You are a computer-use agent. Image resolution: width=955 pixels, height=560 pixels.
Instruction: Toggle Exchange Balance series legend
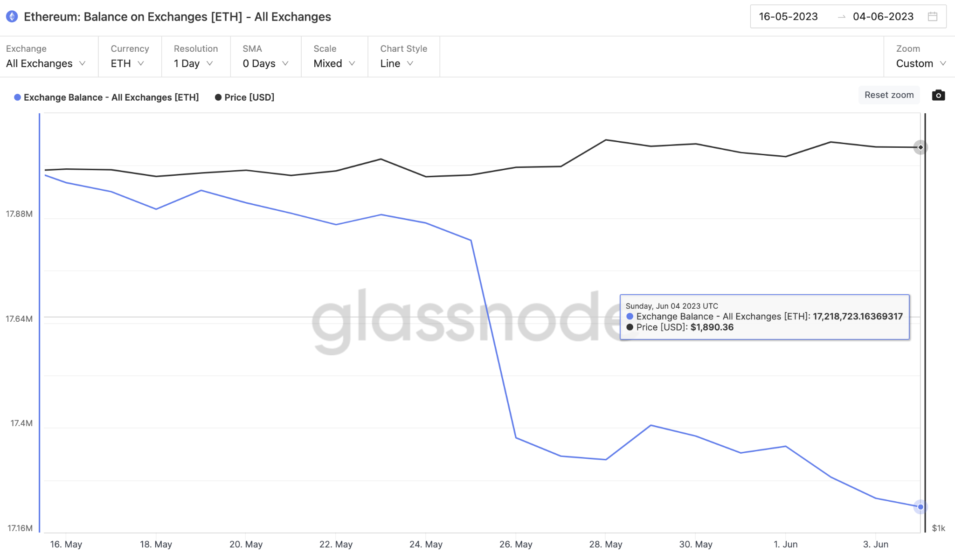pos(106,97)
